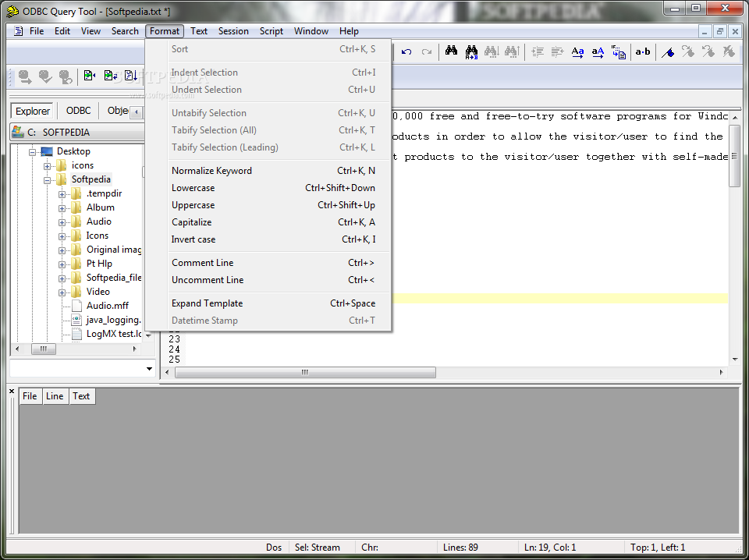Expand the Video folder node

click(62, 292)
